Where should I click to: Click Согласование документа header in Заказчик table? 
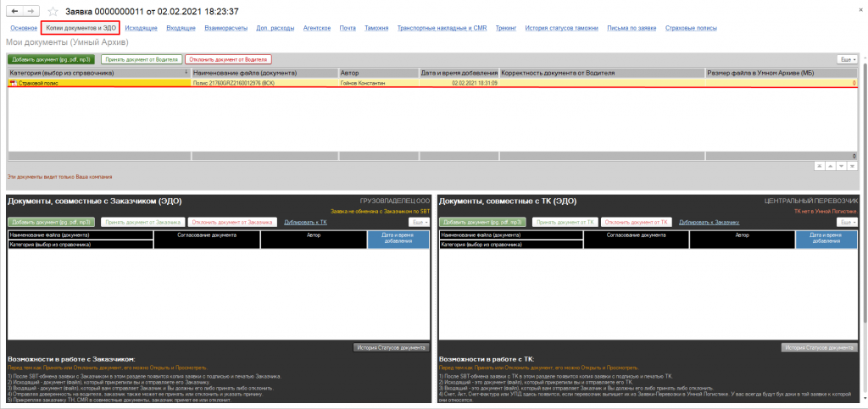click(207, 239)
